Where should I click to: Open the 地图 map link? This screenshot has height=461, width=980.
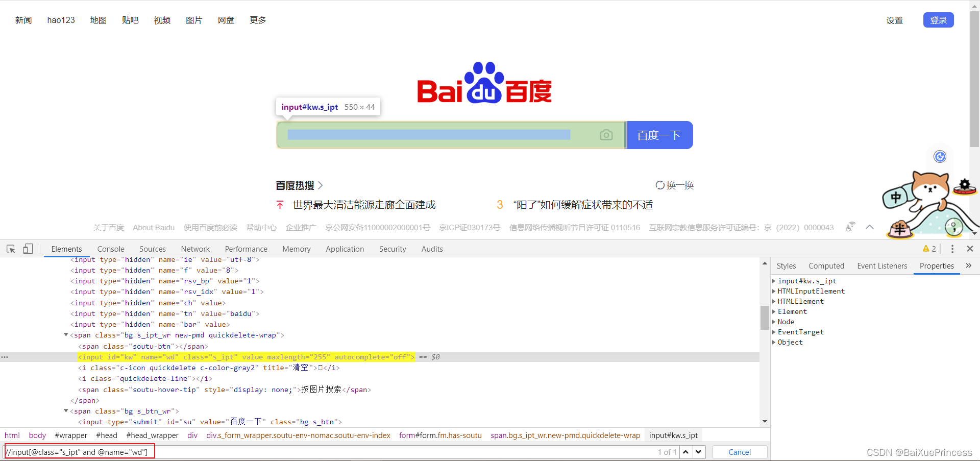point(99,20)
